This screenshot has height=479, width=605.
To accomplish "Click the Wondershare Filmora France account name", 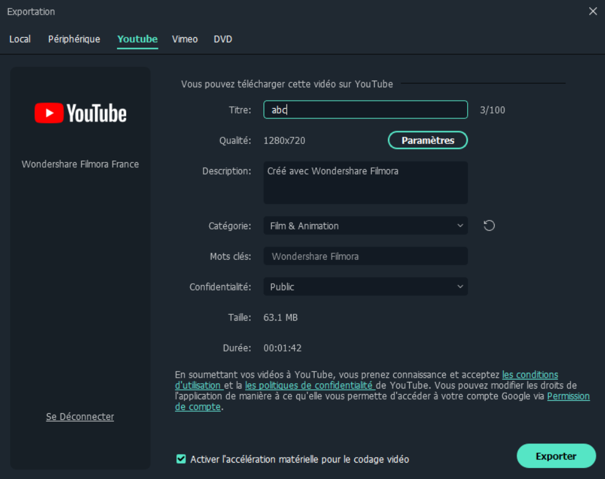I will [x=80, y=164].
